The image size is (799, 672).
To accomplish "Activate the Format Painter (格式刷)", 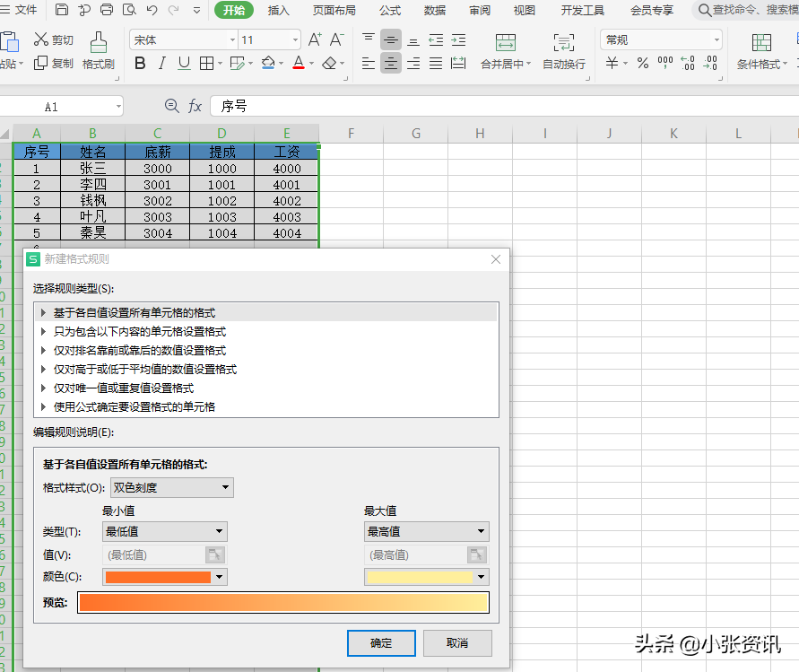I will click(99, 50).
